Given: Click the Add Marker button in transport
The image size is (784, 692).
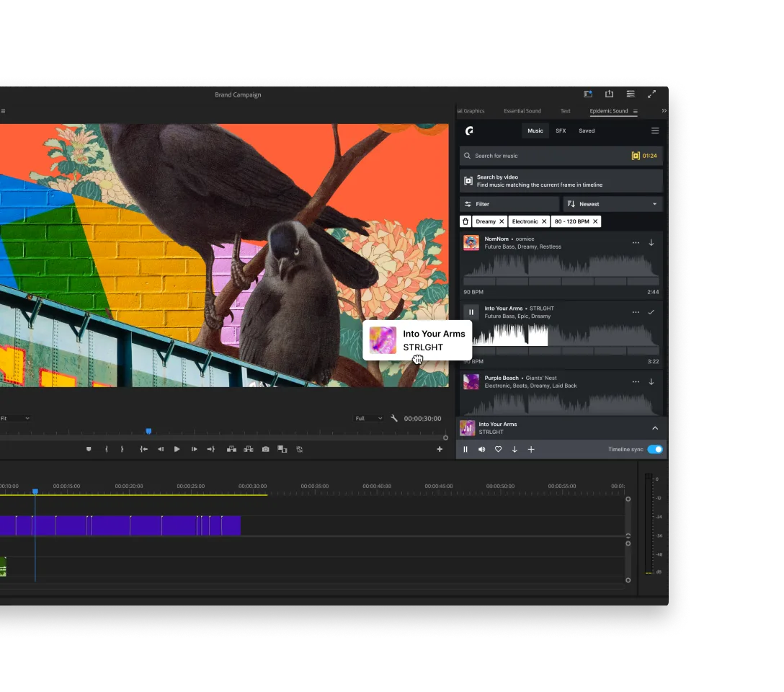Looking at the screenshot, I should [x=89, y=449].
